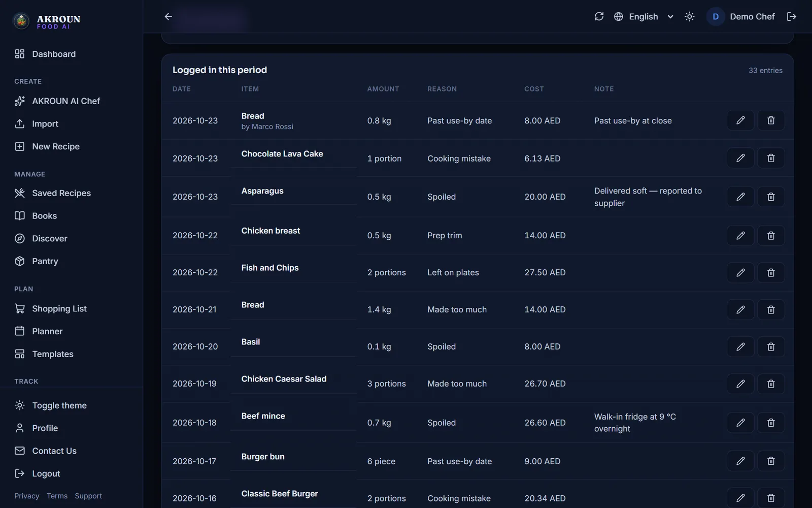The width and height of the screenshot is (812, 508).
Task: Click the top-bar logout icon
Action: coord(791,16)
